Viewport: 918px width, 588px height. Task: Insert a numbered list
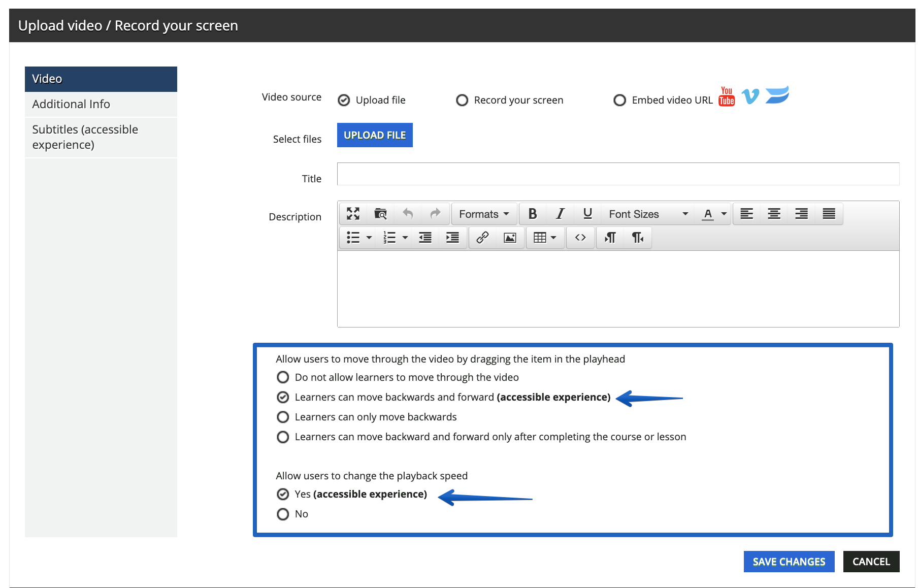click(x=389, y=238)
